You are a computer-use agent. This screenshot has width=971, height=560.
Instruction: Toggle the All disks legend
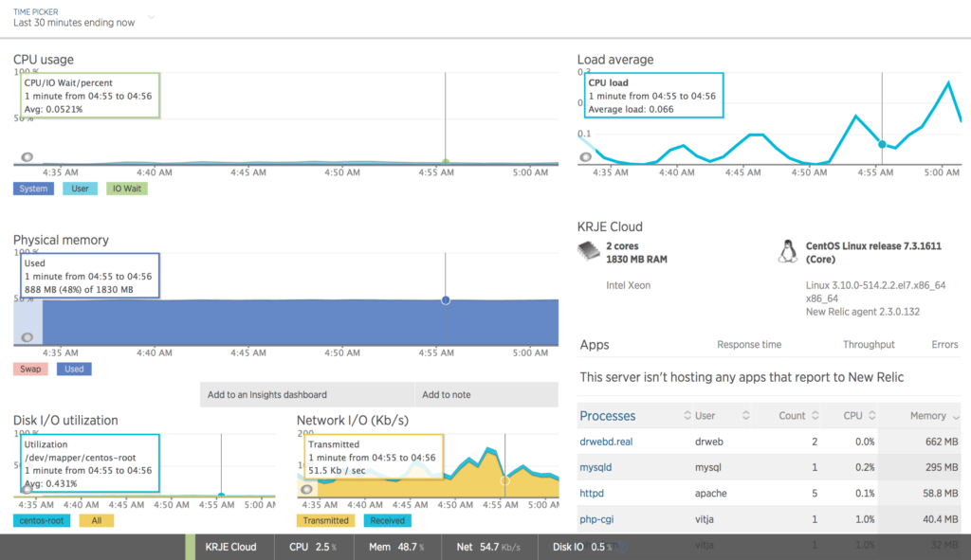tap(97, 521)
